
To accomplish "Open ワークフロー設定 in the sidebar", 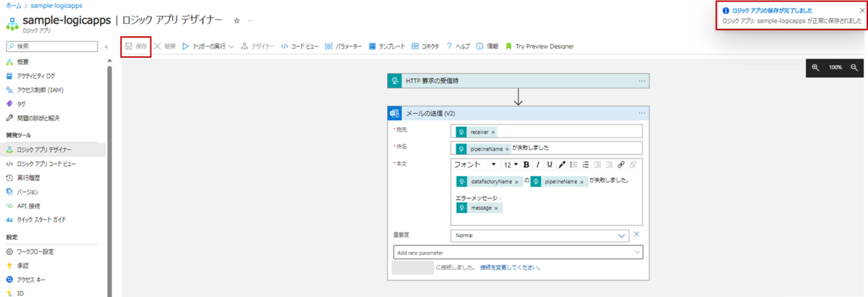I will point(30,251).
